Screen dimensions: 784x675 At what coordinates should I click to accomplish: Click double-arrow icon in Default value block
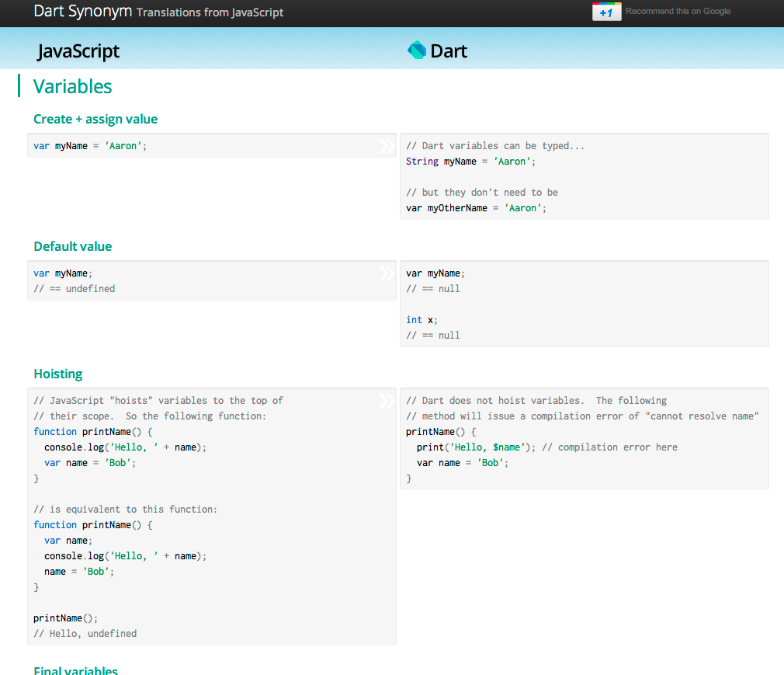pos(387,273)
